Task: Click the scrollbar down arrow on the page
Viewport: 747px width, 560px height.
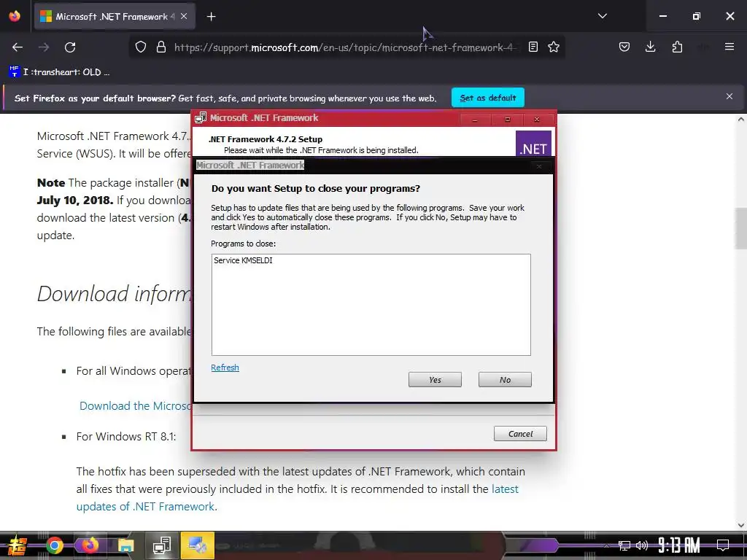Action: point(741,525)
